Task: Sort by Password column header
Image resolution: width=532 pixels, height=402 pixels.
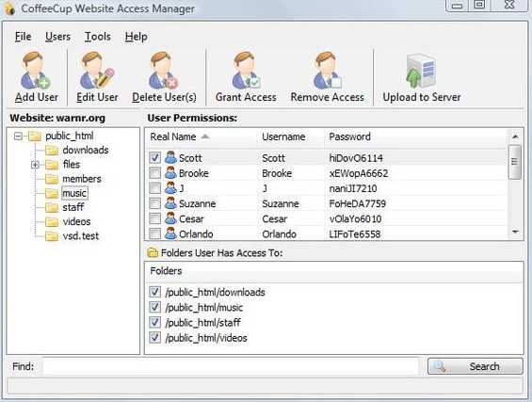Action: tap(416, 137)
